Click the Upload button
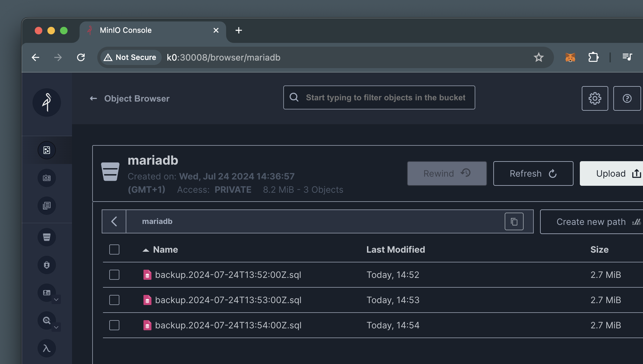The image size is (643, 364). [x=612, y=173]
